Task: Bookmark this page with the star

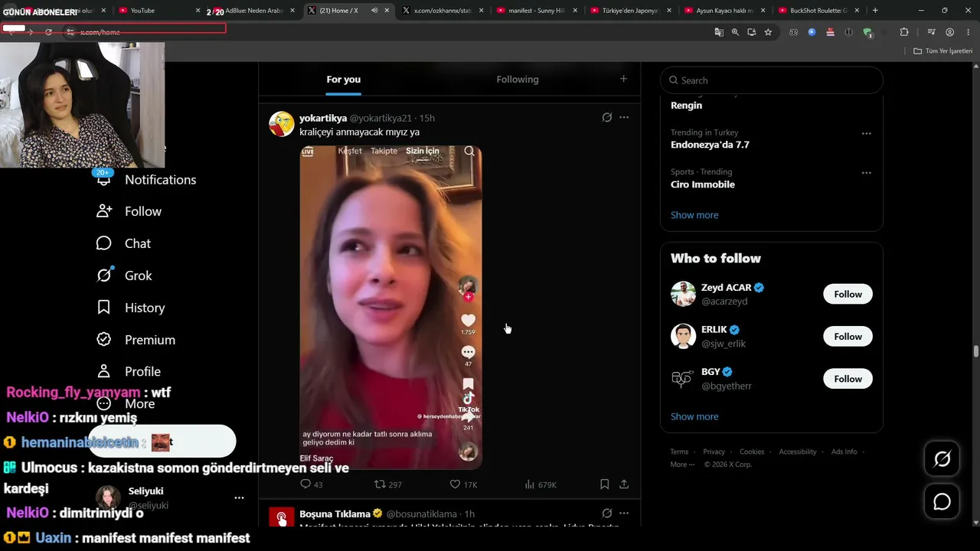Action: point(768,32)
